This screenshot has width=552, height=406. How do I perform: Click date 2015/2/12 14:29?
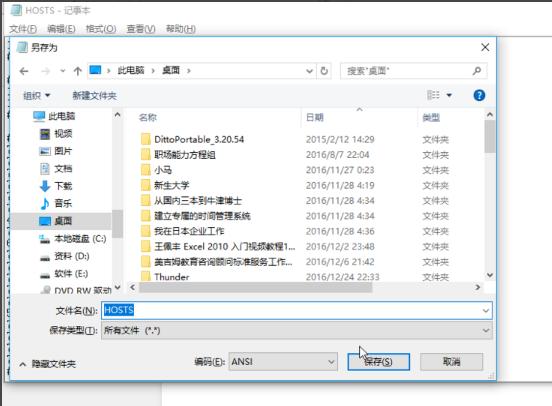pos(340,139)
